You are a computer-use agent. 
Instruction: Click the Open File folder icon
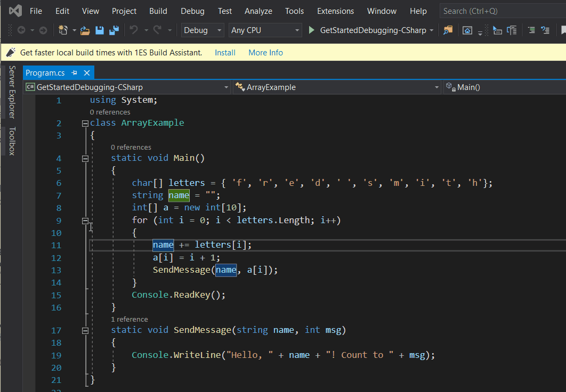(85, 30)
